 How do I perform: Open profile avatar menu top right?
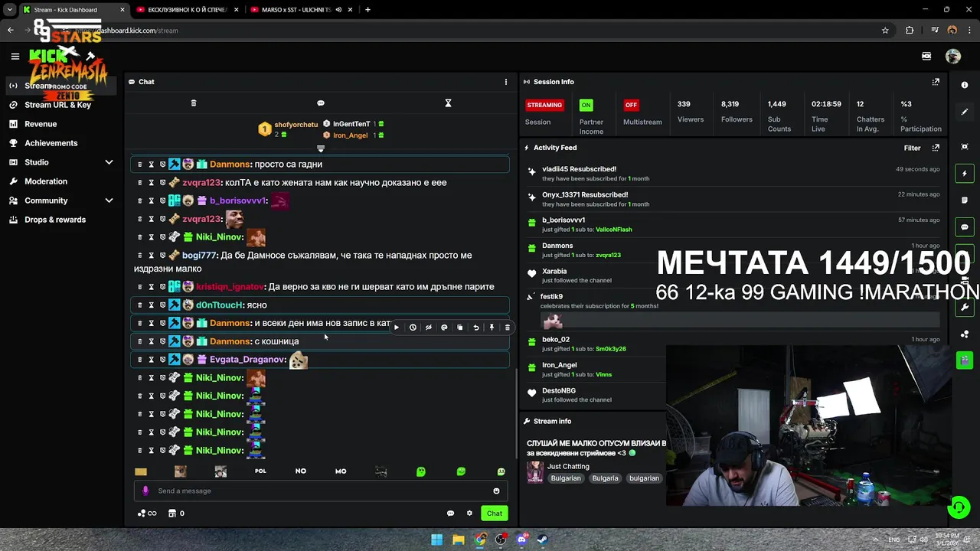pos(953,56)
